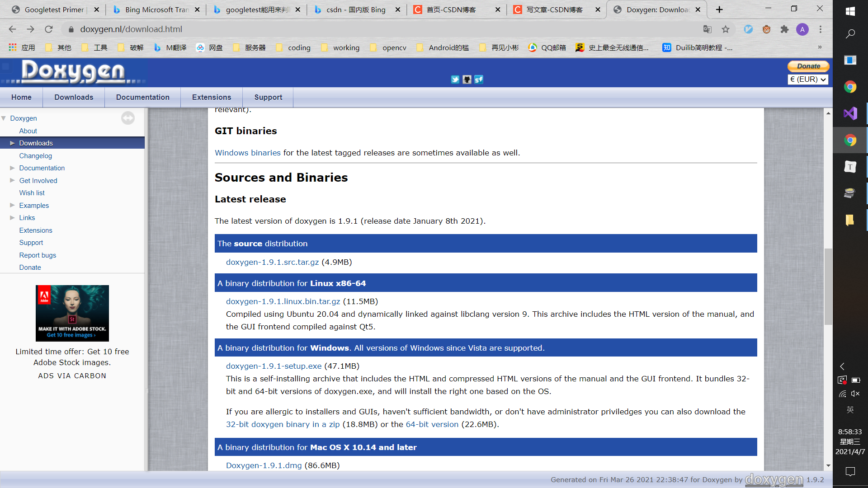The image size is (868, 488).
Task: Reload the page
Action: point(49,29)
